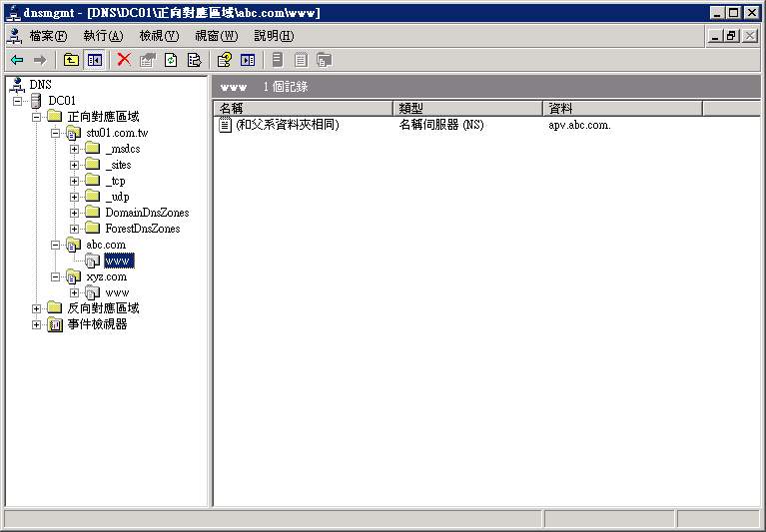
Task: Select DomainDnsZones in the tree
Action: pos(147,213)
